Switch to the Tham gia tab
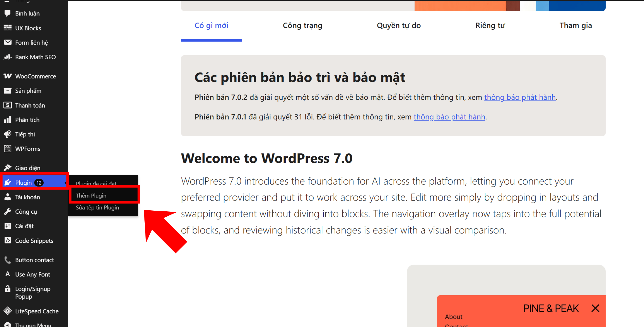The width and height of the screenshot is (644, 330). pyautogui.click(x=576, y=25)
